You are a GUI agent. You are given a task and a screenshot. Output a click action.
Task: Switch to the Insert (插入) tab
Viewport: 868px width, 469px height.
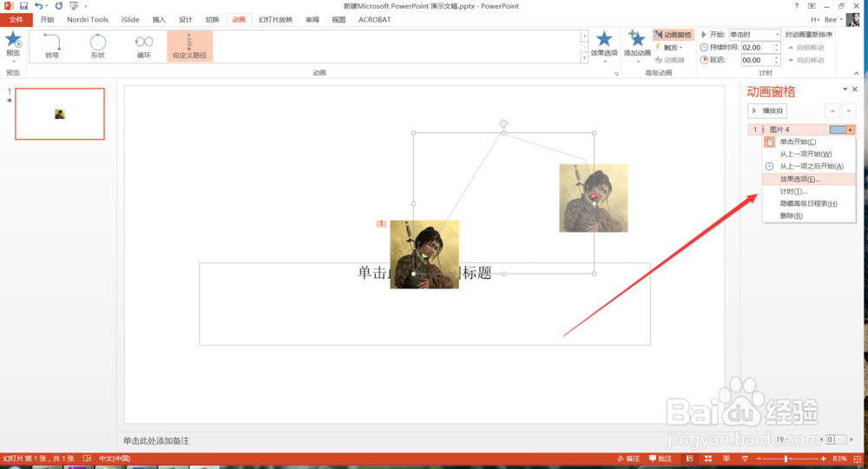pyautogui.click(x=159, y=19)
